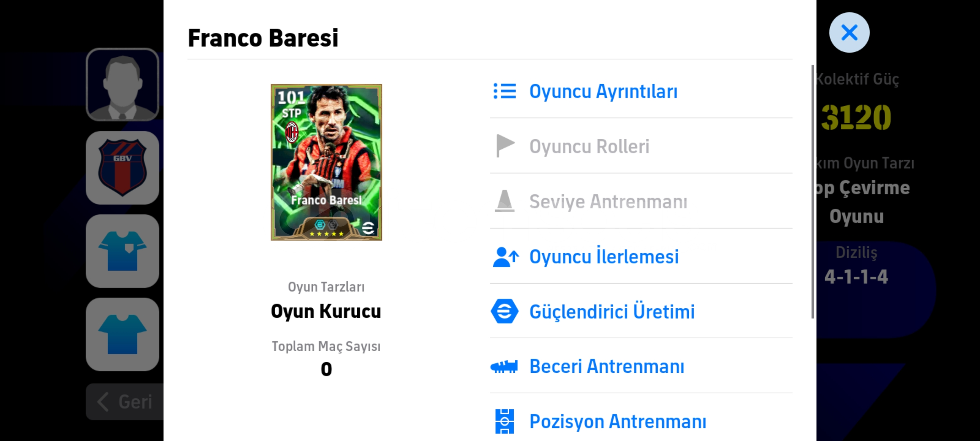Click the menu panel scrollbar
The image size is (980, 441).
813,192
